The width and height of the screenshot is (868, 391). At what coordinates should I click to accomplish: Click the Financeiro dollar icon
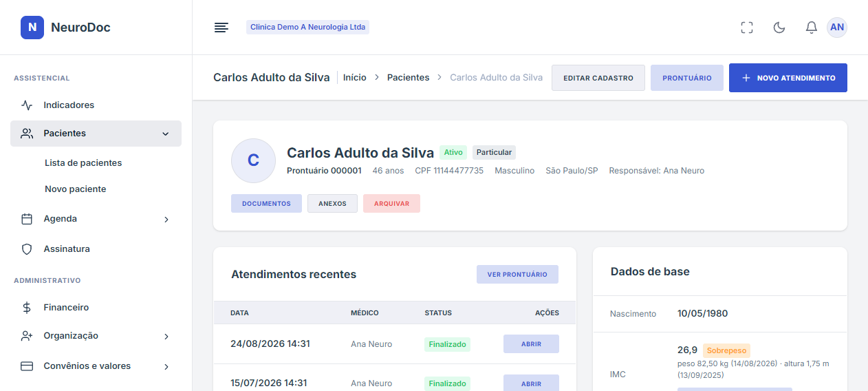point(27,308)
